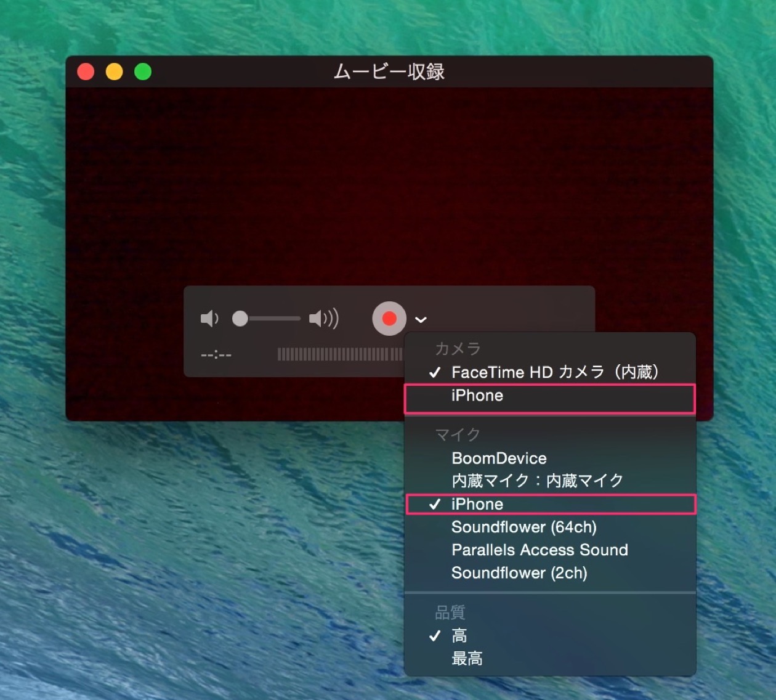Choose iPhone under the カメラ section
Viewport: 776px width, 700px height.
pyautogui.click(x=550, y=396)
